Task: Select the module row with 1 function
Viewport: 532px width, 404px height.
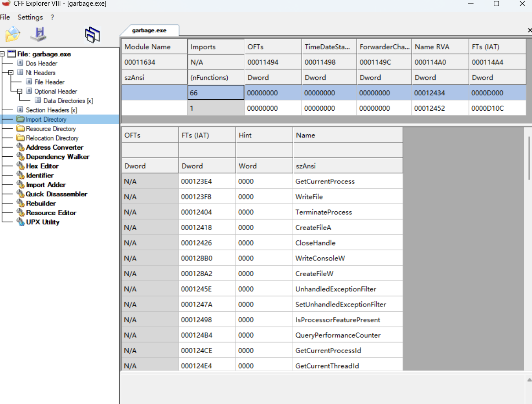Action: (x=324, y=108)
